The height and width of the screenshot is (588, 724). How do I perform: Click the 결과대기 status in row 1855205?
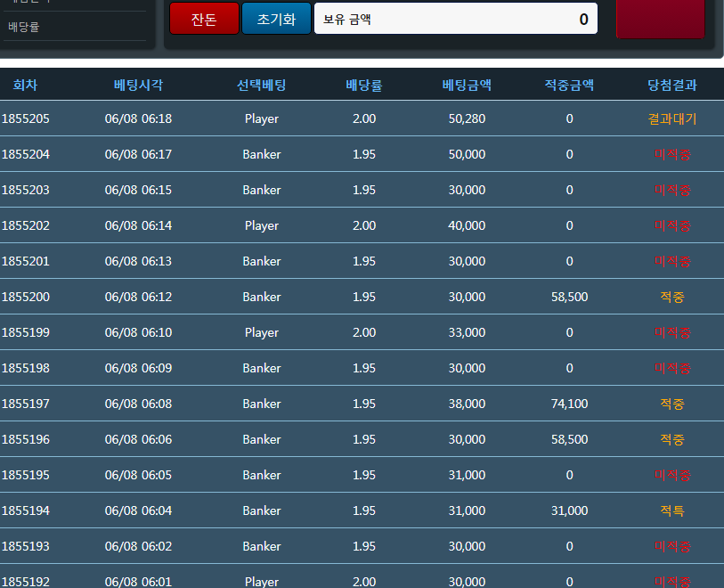(671, 118)
